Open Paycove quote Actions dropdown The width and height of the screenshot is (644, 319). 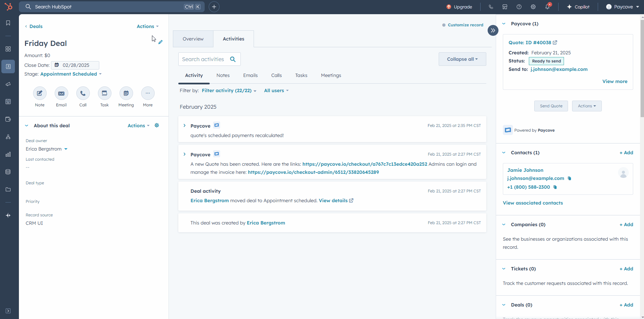tap(587, 106)
